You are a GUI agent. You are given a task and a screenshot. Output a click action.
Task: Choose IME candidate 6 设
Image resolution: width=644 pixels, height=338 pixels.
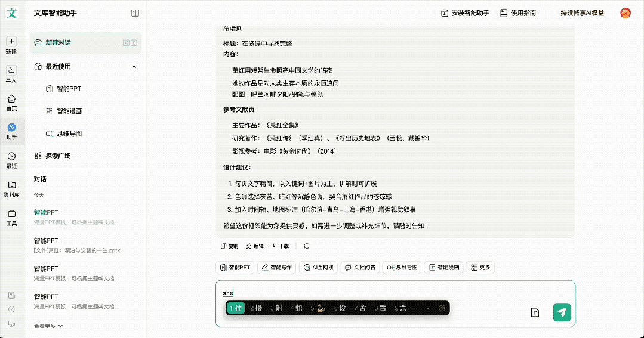pos(340,308)
